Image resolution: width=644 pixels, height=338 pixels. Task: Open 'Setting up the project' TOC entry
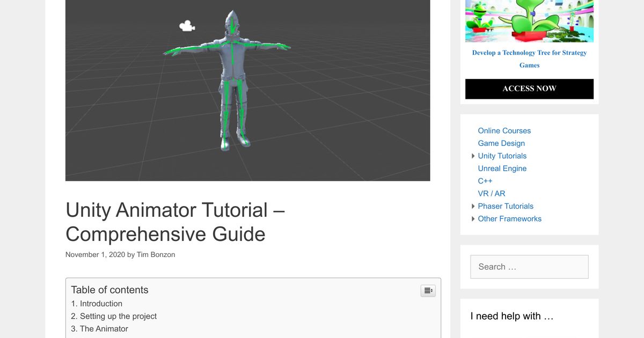tap(118, 316)
